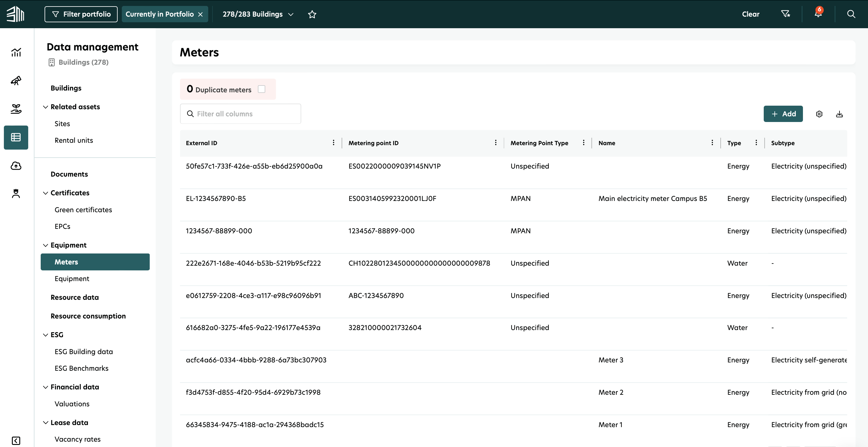Collapse the Related assets section
The width and height of the screenshot is (868, 447).
pyautogui.click(x=45, y=107)
